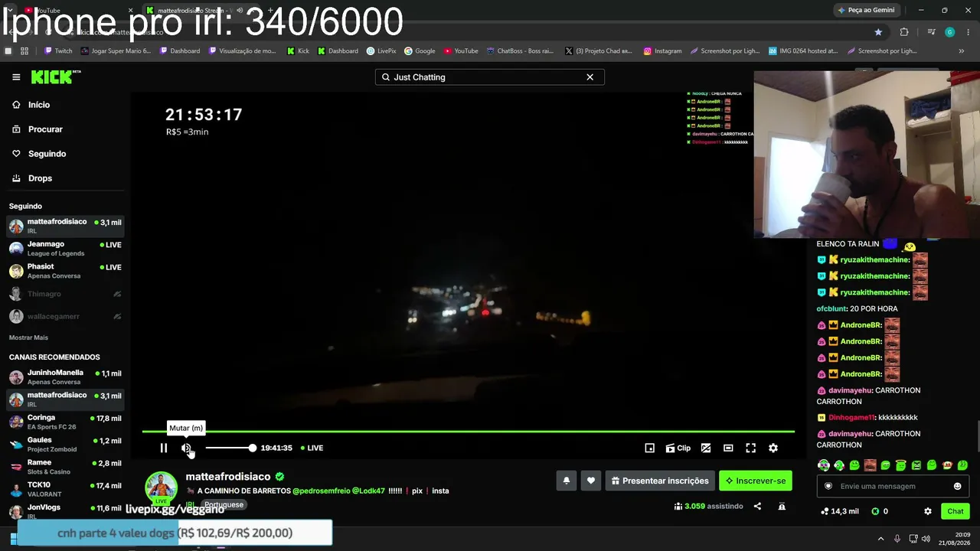Open matteafrodisiaco's profile avatar
The image size is (980, 551).
coord(162,487)
